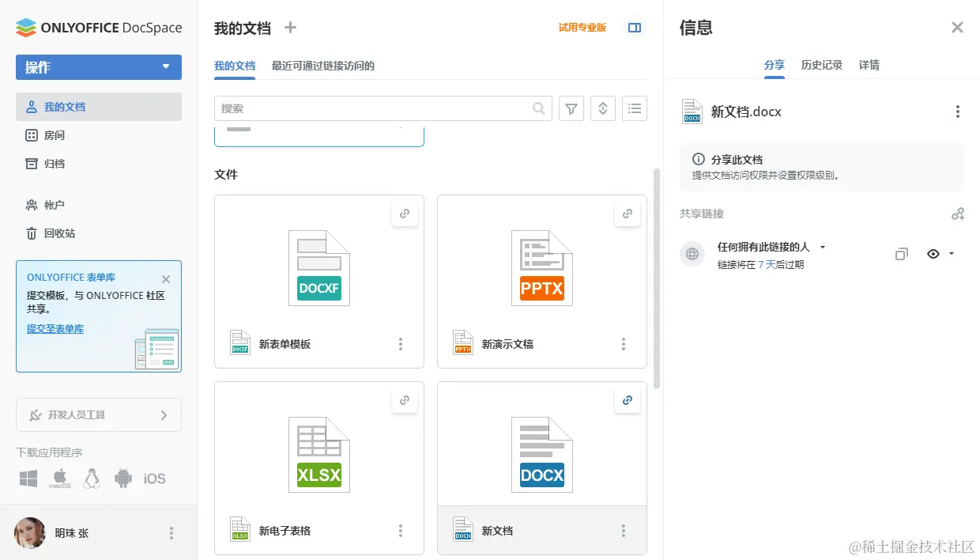Open the 新表单模板 DOCXF thumbnail
The image size is (980, 560).
[x=319, y=268]
